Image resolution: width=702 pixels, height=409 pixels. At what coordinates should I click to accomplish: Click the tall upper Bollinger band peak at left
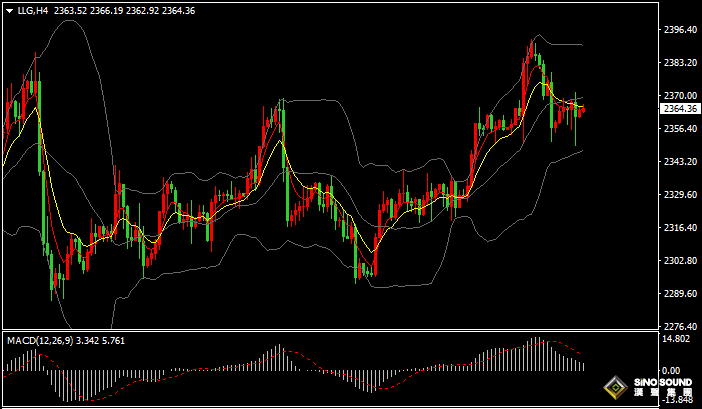click(x=70, y=21)
